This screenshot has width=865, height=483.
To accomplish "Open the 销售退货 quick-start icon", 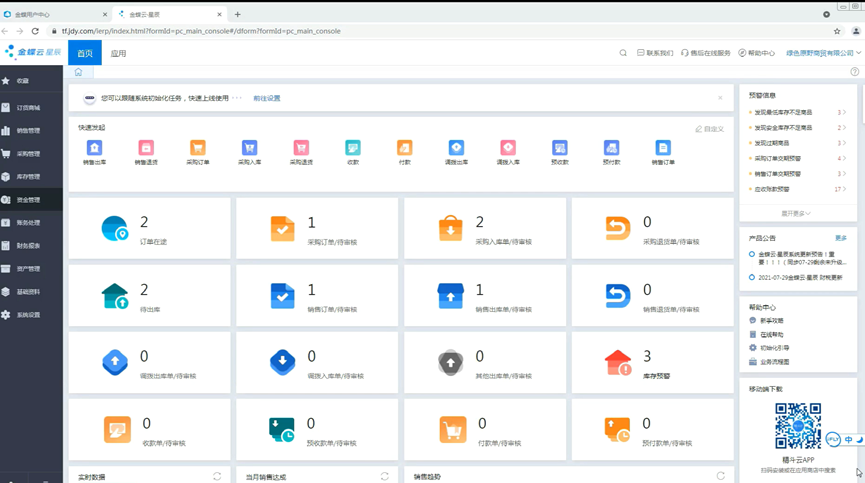I will click(x=146, y=148).
